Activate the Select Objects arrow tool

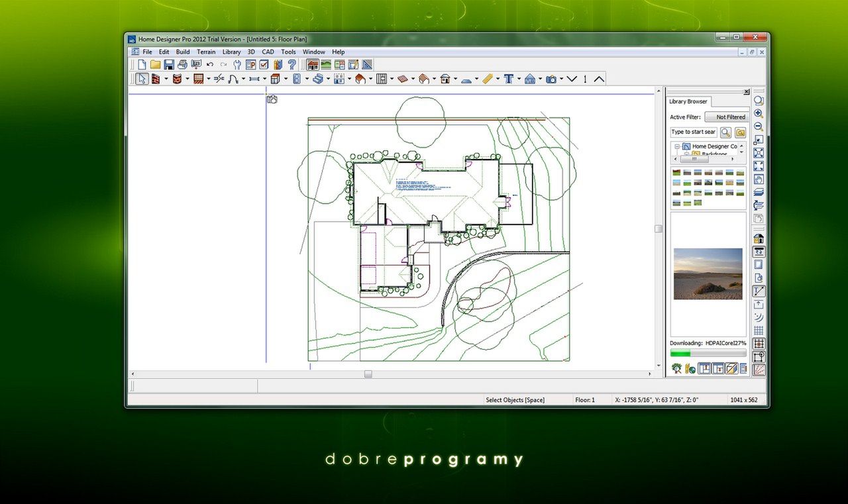tap(142, 79)
